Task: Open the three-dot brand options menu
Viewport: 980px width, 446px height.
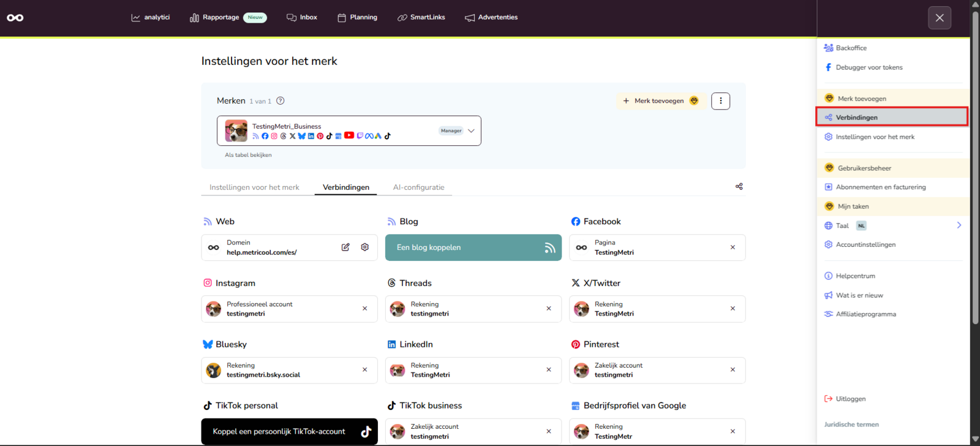Action: [721, 101]
